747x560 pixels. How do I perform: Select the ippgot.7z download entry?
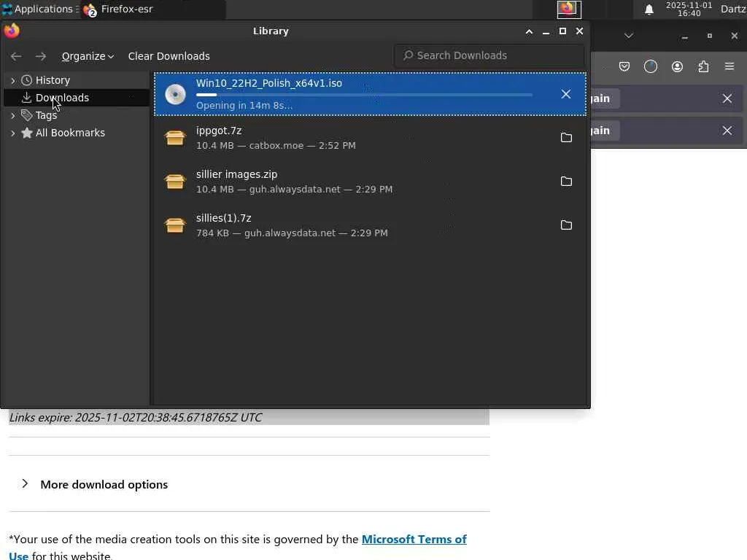click(370, 138)
